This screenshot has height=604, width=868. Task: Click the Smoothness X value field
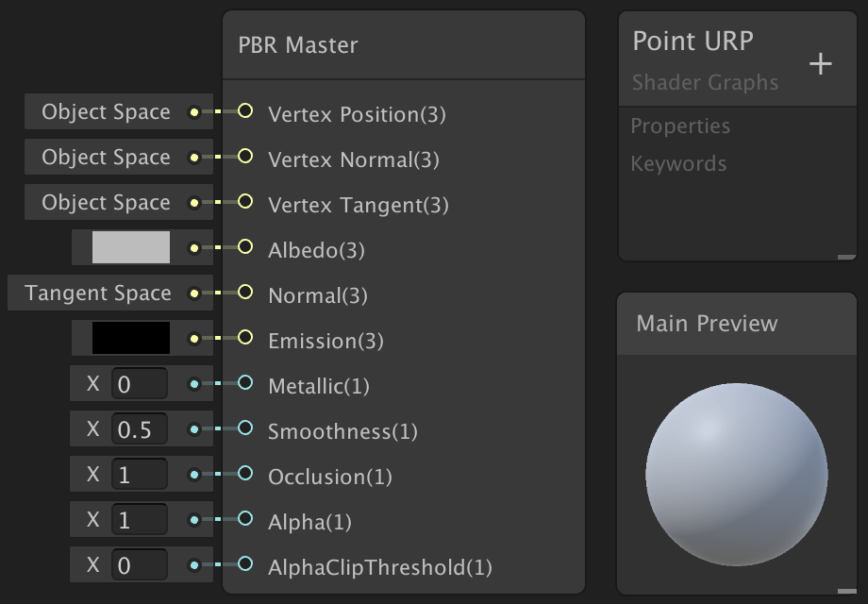pos(139,429)
